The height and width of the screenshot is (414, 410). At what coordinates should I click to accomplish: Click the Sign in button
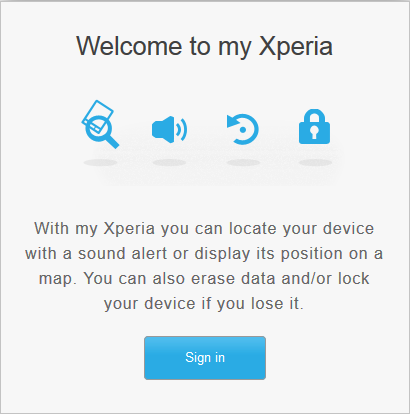tap(205, 358)
